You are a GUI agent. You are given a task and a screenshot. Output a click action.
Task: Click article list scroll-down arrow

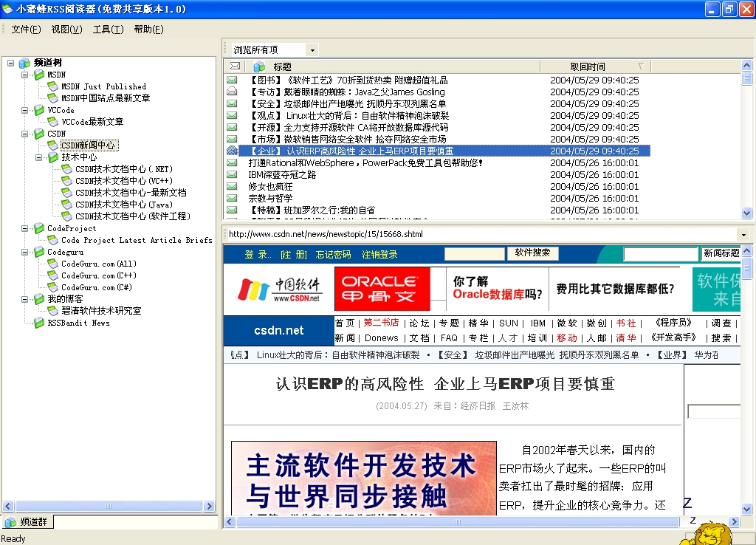pyautogui.click(x=746, y=213)
